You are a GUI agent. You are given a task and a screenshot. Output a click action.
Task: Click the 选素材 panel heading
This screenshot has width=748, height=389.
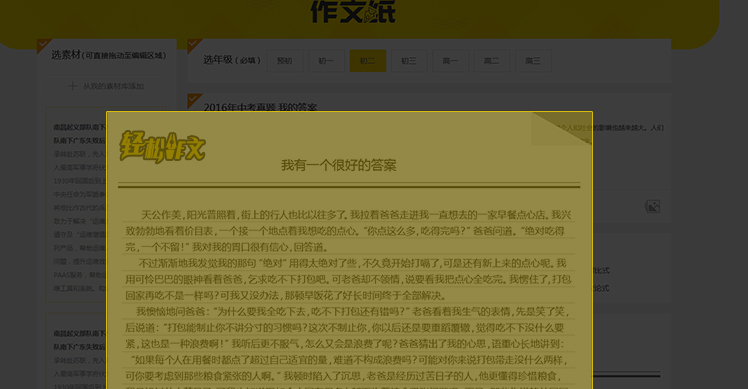click(x=109, y=55)
